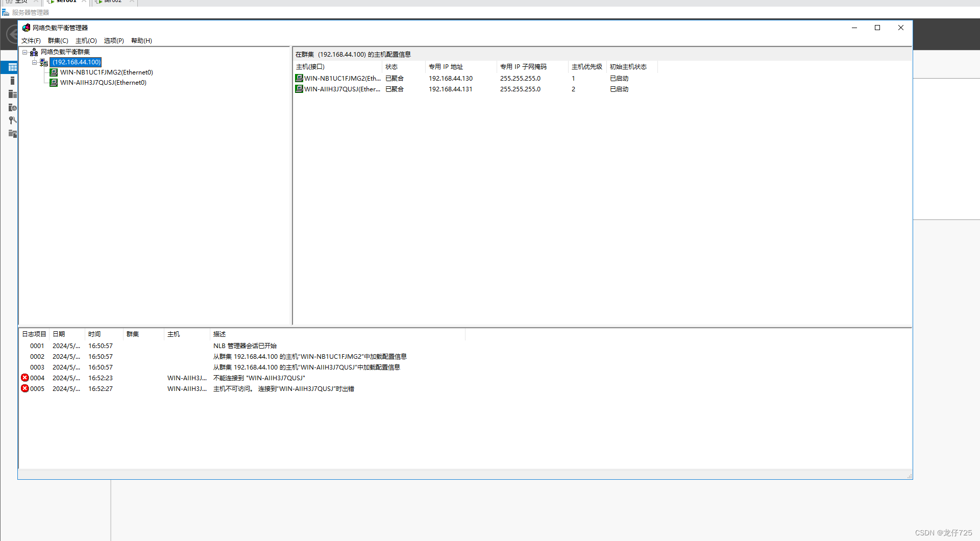Image resolution: width=980 pixels, height=541 pixels.
Task: Sort by 状态 column header
Action: pos(403,67)
